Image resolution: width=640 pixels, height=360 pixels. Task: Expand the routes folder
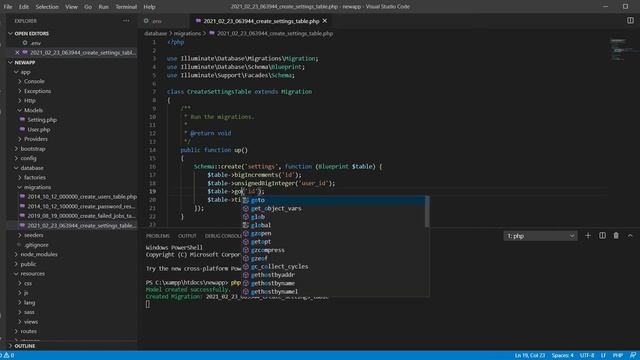(29, 331)
